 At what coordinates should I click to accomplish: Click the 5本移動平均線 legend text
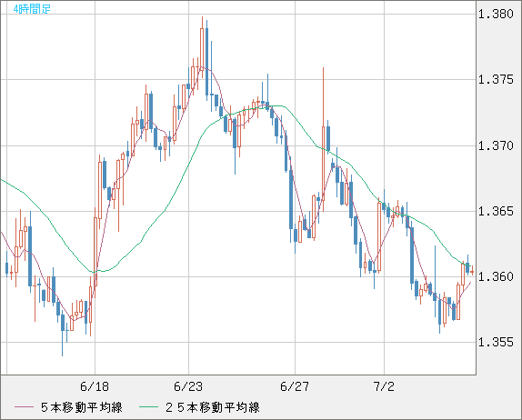click(x=82, y=407)
